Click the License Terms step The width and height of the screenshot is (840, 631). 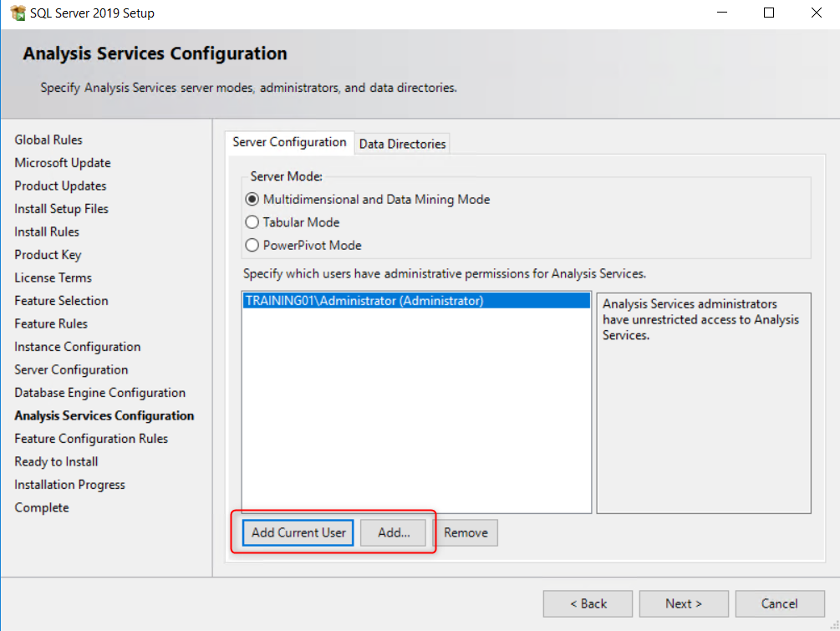pos(53,278)
